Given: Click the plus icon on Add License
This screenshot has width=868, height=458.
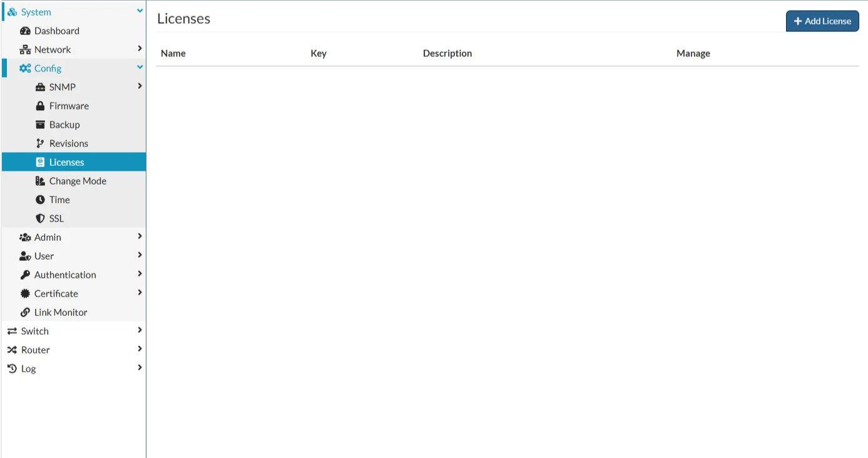Looking at the screenshot, I should pos(798,21).
